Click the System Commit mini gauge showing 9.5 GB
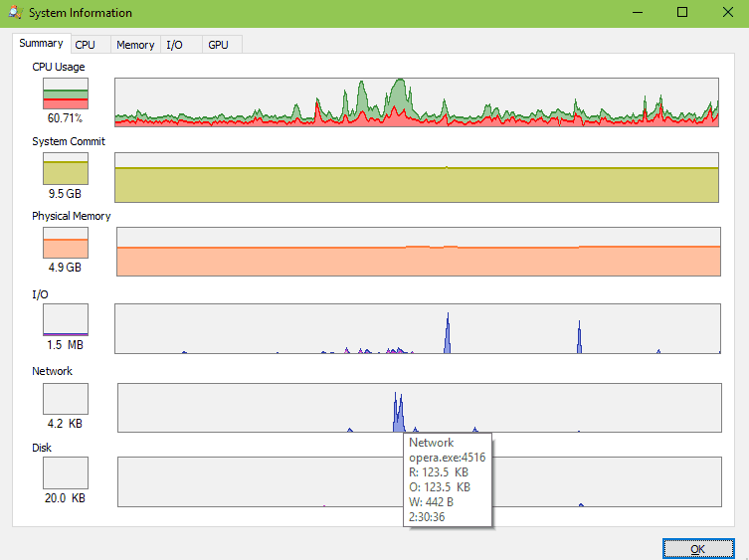The image size is (749, 560). coord(66,169)
